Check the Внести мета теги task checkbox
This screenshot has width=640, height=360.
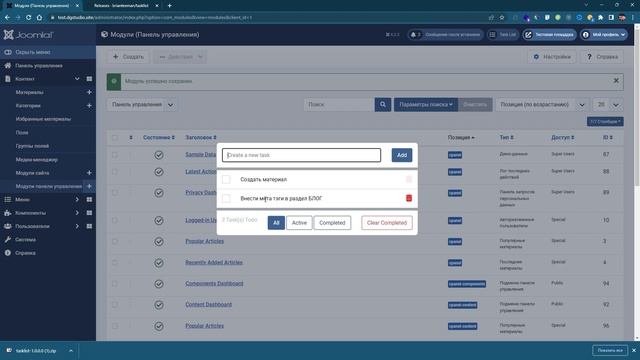point(226,198)
